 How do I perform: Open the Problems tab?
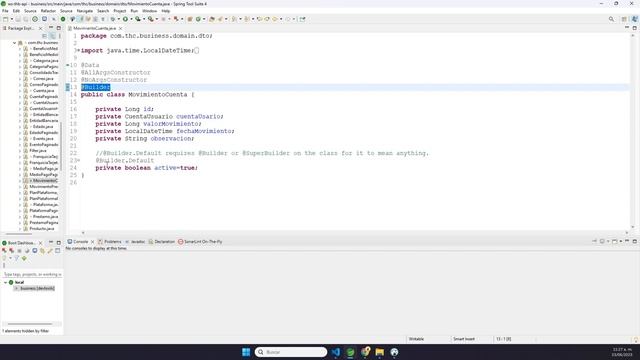[x=110, y=242]
